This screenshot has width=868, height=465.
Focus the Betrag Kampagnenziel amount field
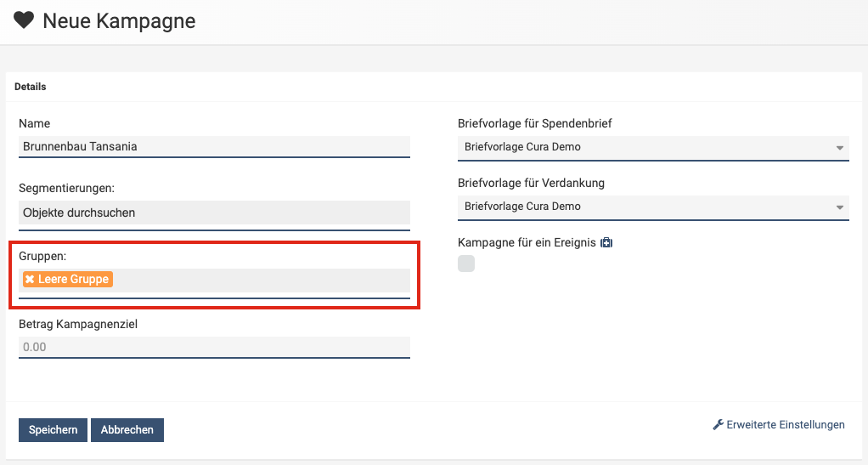[214, 347]
